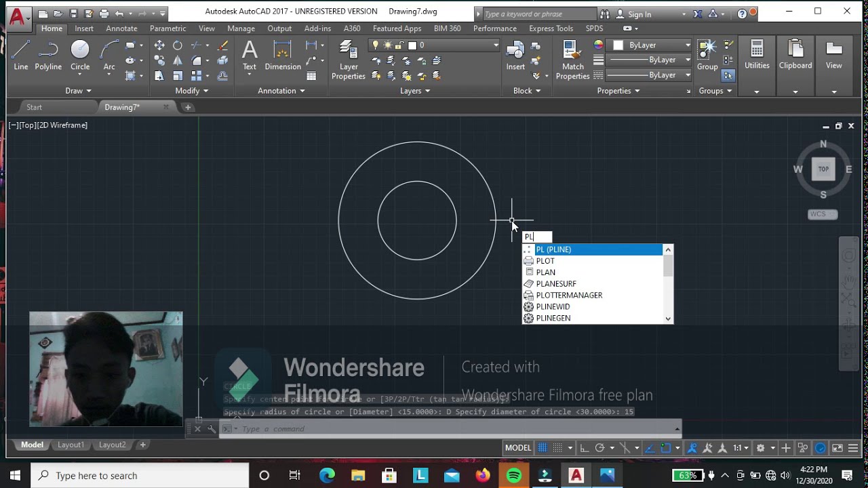
Task: Toggle Polar tracking in status bar
Action: point(599,448)
